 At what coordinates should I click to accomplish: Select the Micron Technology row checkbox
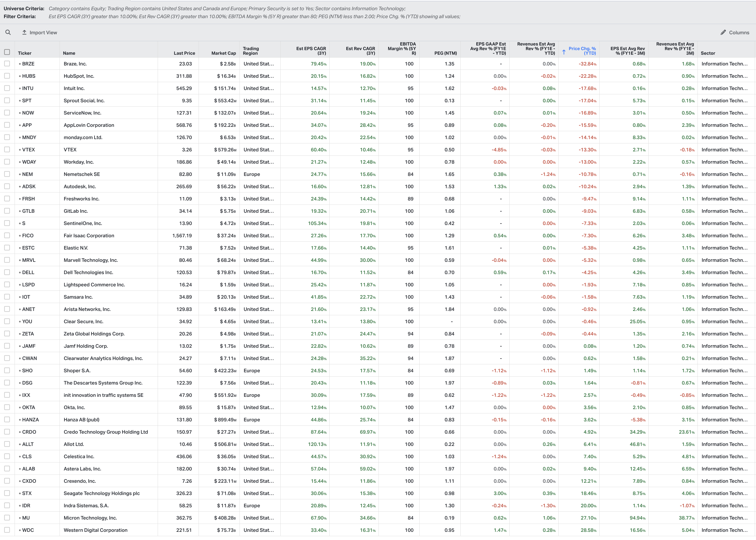pos(7,518)
